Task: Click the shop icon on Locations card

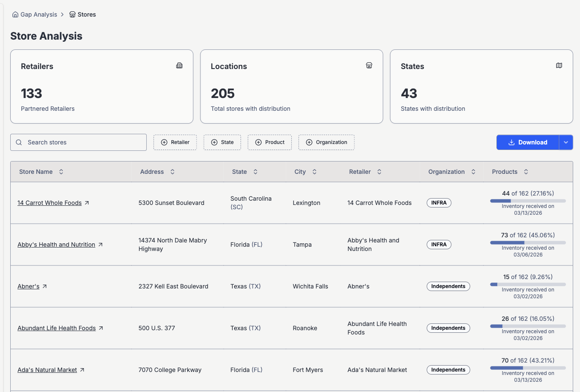Action: (369, 66)
